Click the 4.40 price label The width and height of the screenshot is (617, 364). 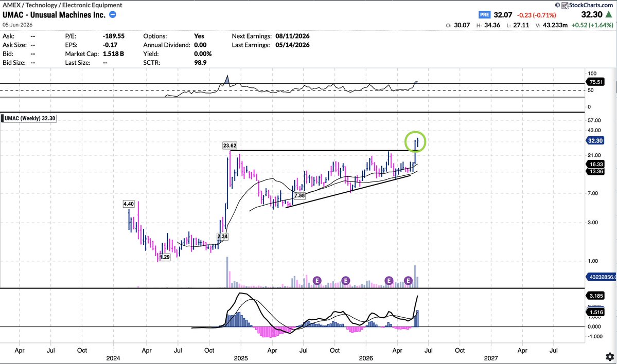click(129, 204)
